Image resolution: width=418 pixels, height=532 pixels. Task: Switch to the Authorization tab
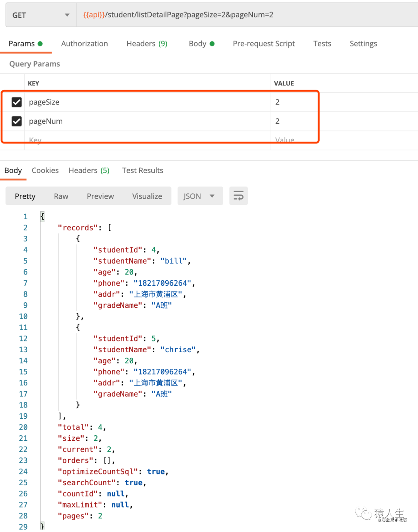(84, 44)
